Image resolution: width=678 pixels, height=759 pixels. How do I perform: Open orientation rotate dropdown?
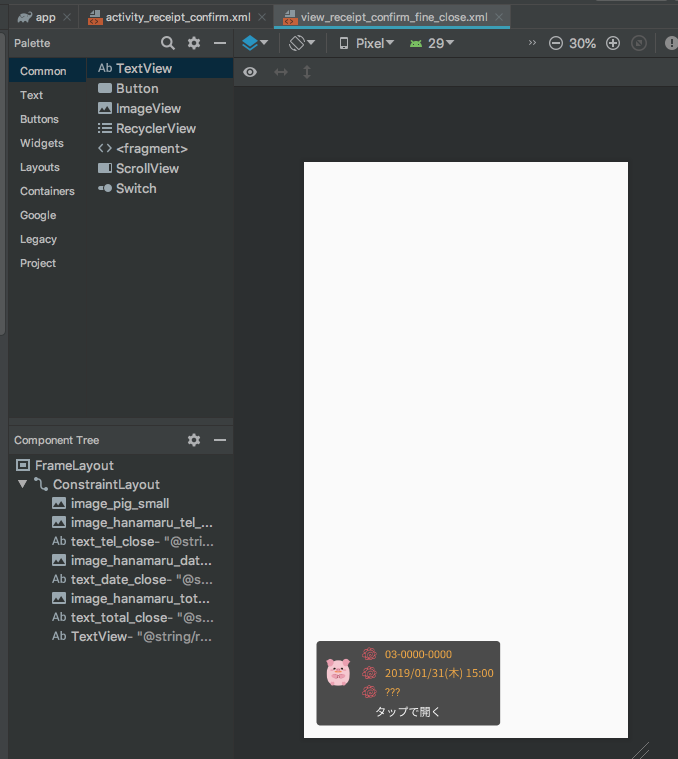[x=302, y=43]
